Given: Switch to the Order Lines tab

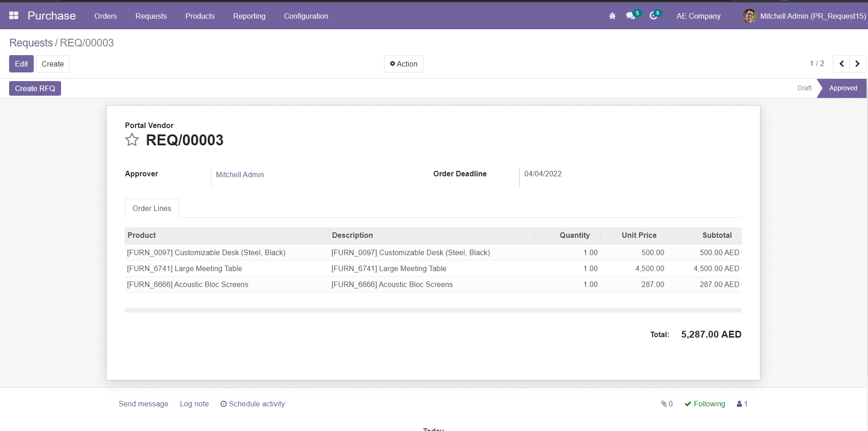Looking at the screenshot, I should 152,208.
